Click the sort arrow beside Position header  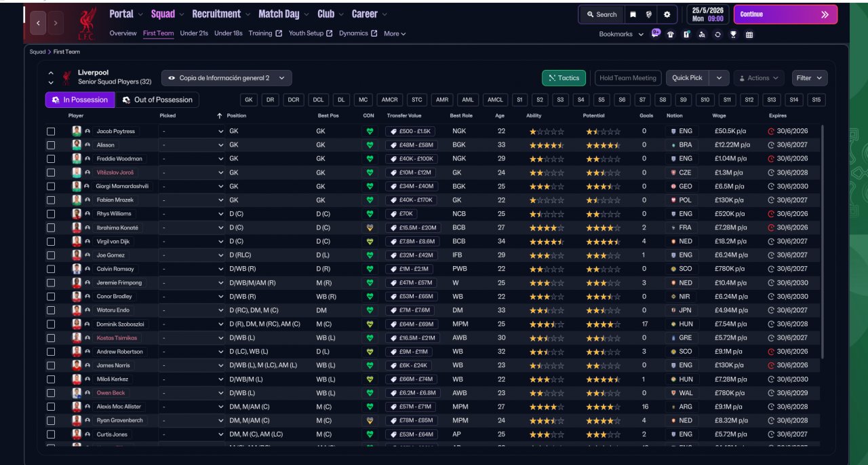coord(220,116)
